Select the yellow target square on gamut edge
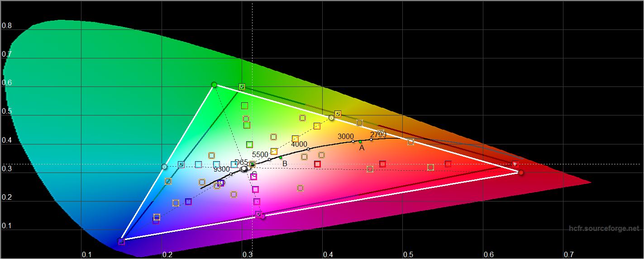 pos(338,114)
